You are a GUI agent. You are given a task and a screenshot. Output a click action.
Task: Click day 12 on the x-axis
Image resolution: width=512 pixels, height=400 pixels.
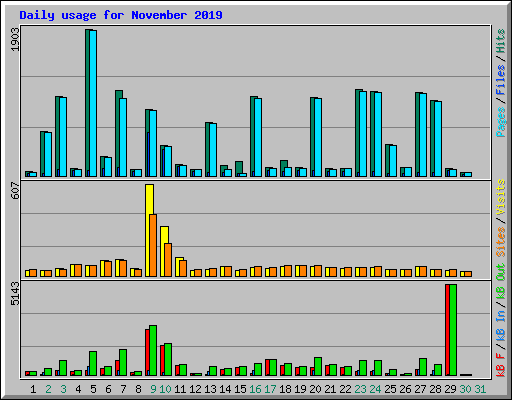click(195, 389)
